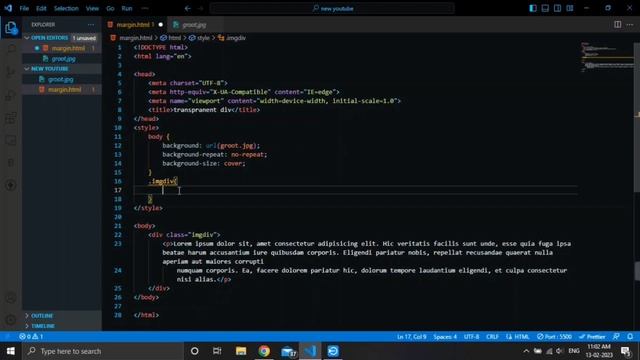This screenshot has height=360, width=640.
Task: Open the Extensions view
Action: coord(11,118)
